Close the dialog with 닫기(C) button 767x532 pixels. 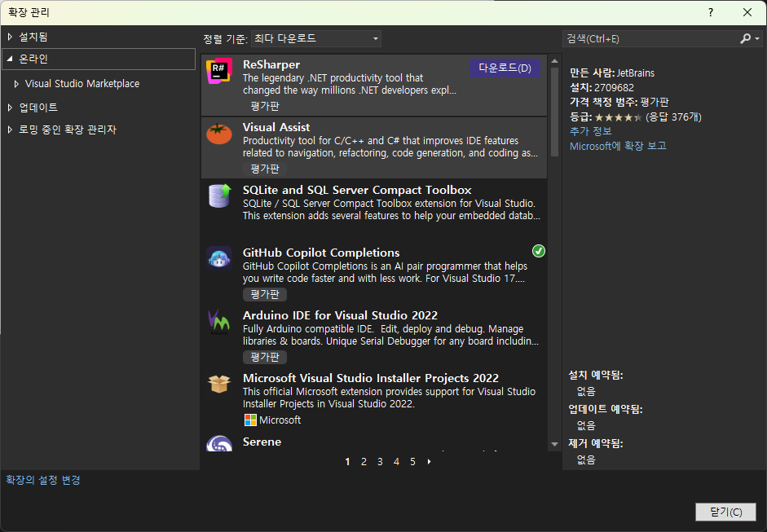point(726,512)
